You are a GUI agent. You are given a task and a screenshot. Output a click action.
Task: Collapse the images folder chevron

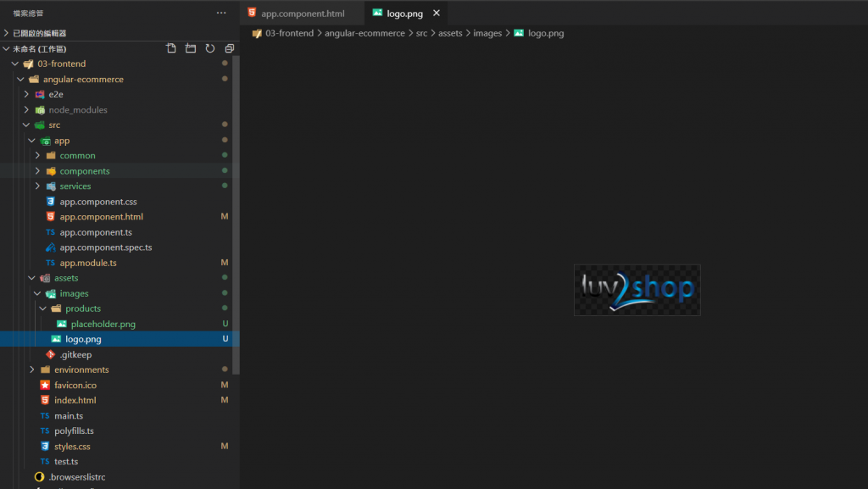[x=37, y=293]
